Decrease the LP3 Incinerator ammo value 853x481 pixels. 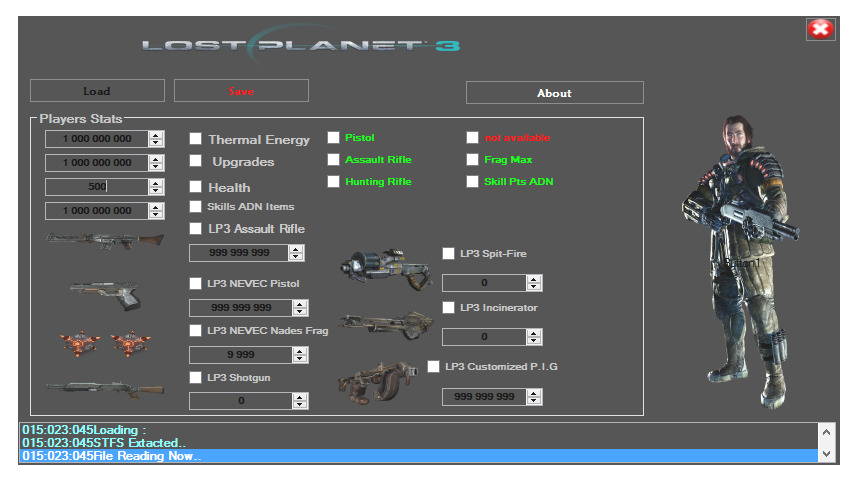tap(534, 341)
